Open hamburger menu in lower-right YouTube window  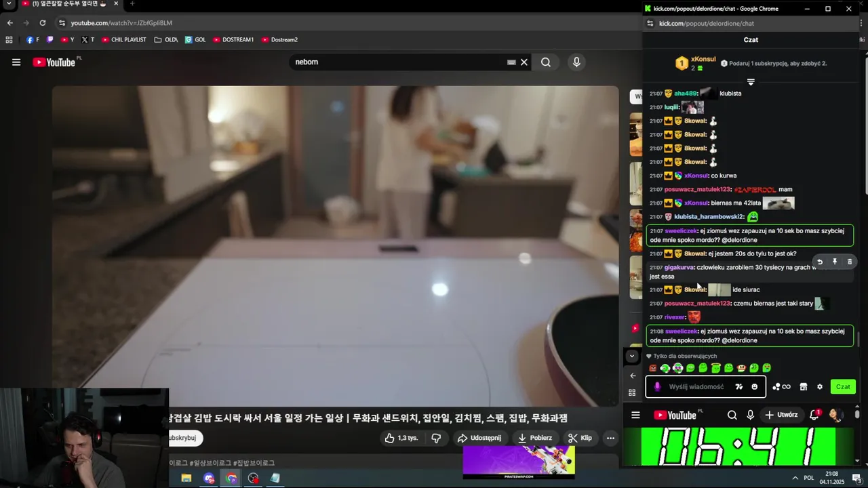click(x=635, y=415)
